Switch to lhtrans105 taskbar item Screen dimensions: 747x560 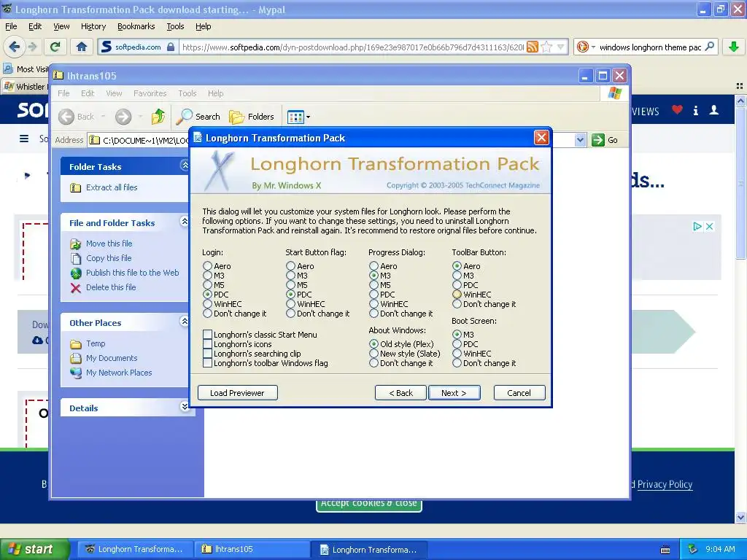point(252,549)
